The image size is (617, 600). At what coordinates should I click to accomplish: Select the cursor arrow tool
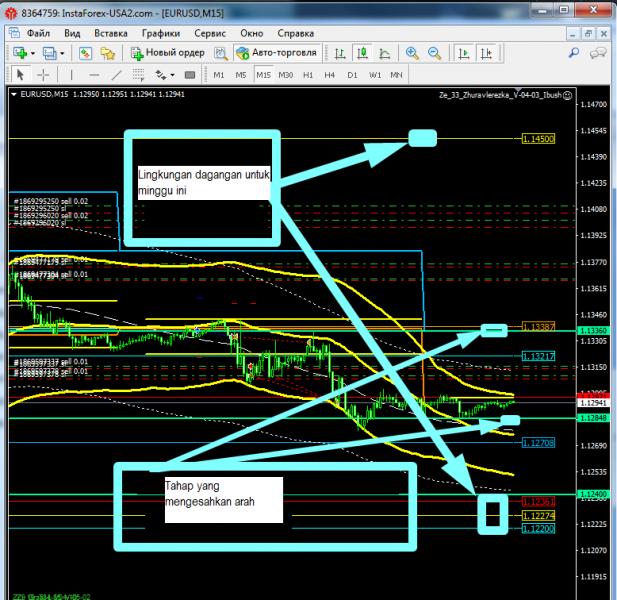21,74
